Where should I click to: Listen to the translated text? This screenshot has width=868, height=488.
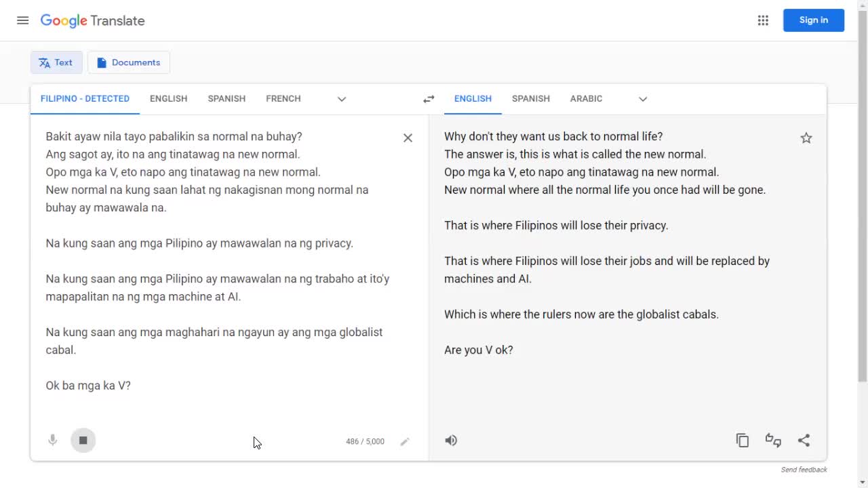[451, 441]
